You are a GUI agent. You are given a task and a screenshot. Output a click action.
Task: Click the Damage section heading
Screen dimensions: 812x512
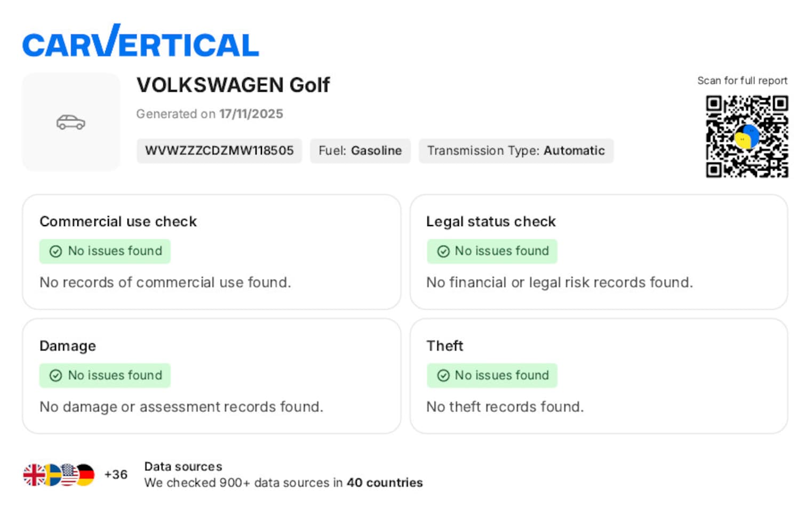(68, 346)
